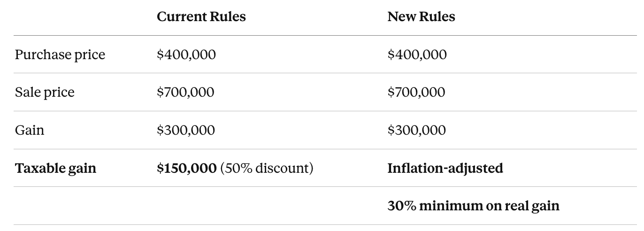Select the Purchase price row label
The image size is (644, 231).
tap(60, 55)
